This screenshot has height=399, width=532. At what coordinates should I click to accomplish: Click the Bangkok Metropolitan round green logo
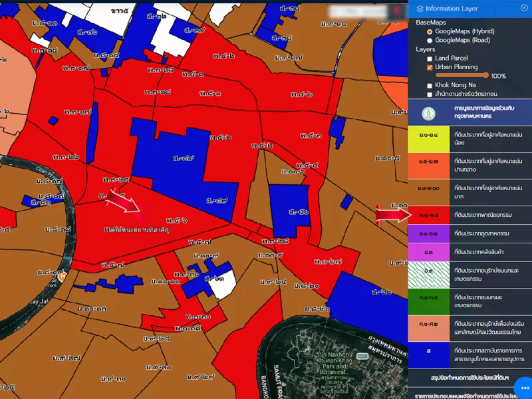430,112
